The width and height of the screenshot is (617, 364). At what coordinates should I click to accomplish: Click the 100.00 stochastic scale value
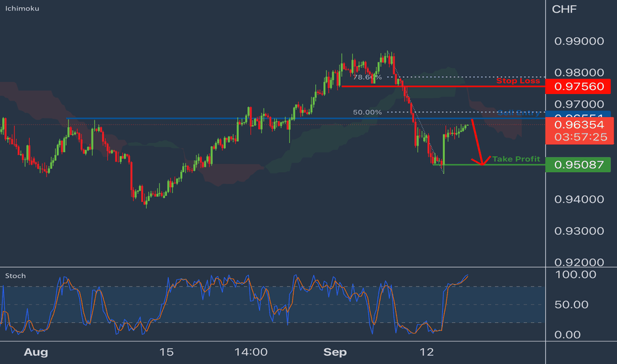[x=575, y=275]
